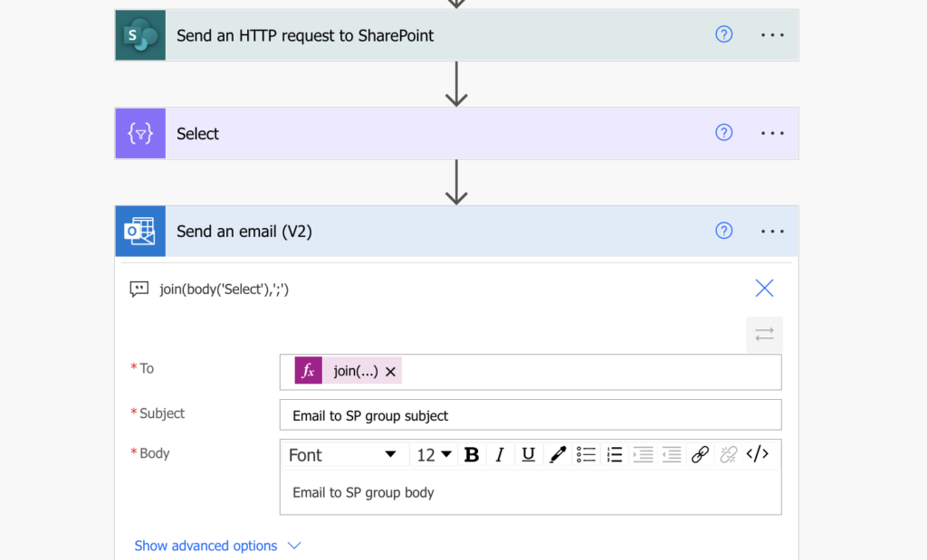This screenshot has height=560, width=927.
Task: Expand advanced options using the chevron
Action: pyautogui.click(x=294, y=546)
